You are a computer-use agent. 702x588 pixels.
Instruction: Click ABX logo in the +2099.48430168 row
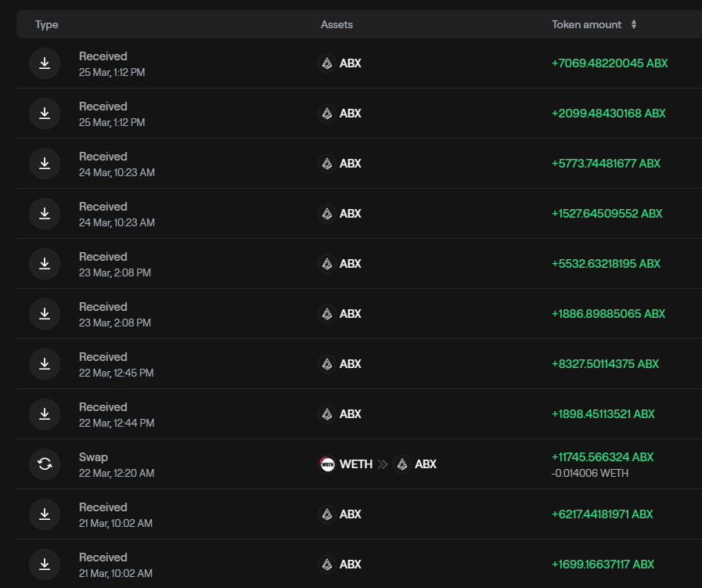click(327, 114)
